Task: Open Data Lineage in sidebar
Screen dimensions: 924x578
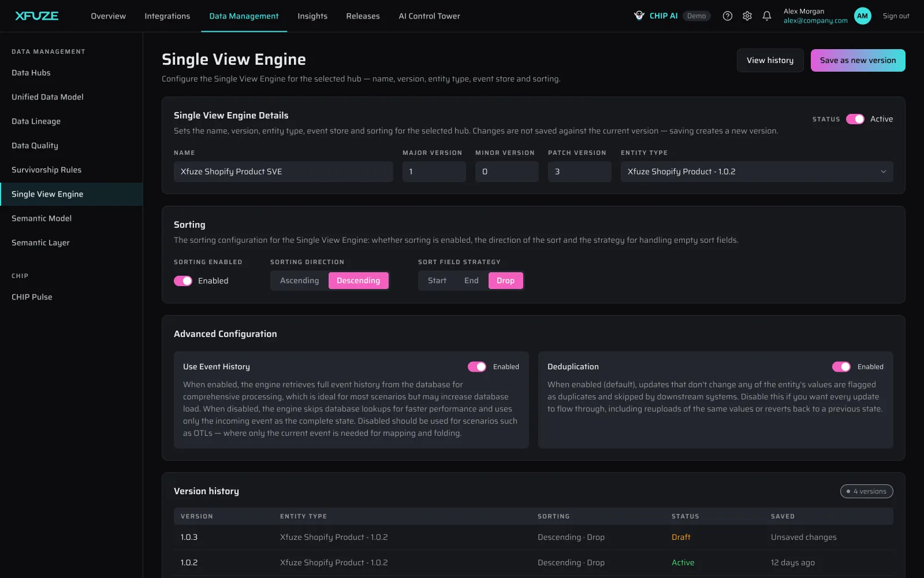Action: [x=71, y=121]
